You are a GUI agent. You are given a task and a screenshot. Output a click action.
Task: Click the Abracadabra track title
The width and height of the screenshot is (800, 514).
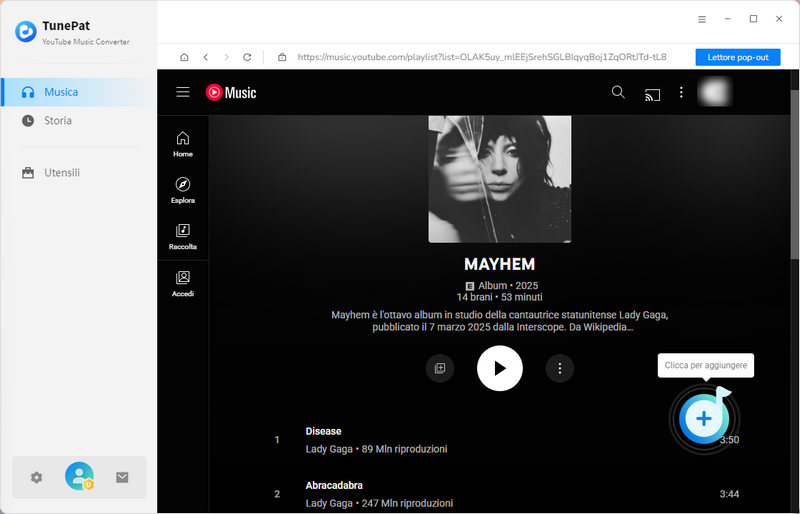[x=334, y=485]
